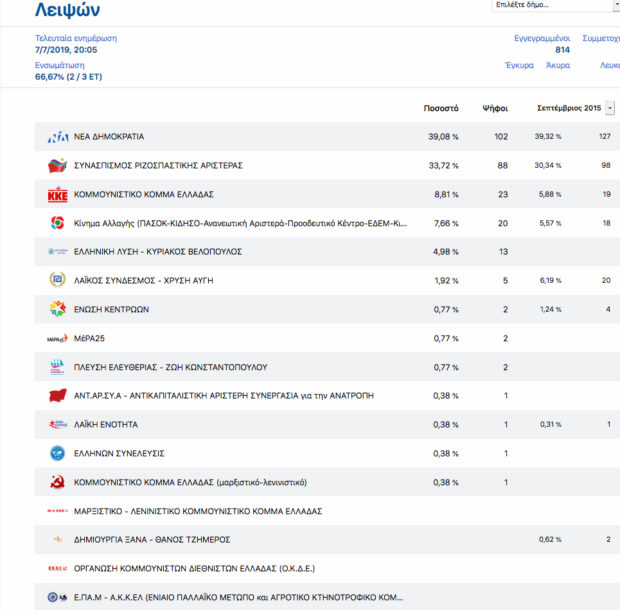Click the Ο.Κ.Δ.Ε. red logo

pyautogui.click(x=58, y=568)
